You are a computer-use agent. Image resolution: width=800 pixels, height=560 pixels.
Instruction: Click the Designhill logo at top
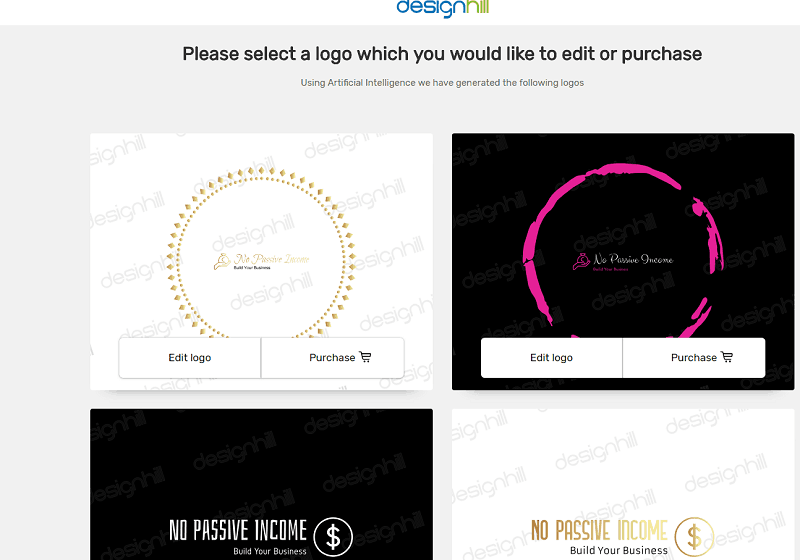[442, 8]
